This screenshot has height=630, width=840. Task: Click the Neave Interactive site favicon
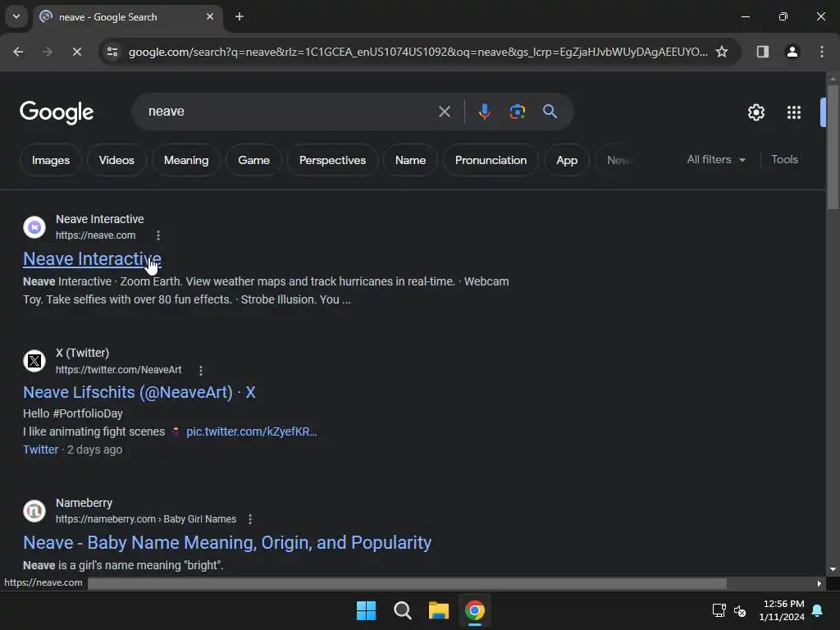coord(34,227)
